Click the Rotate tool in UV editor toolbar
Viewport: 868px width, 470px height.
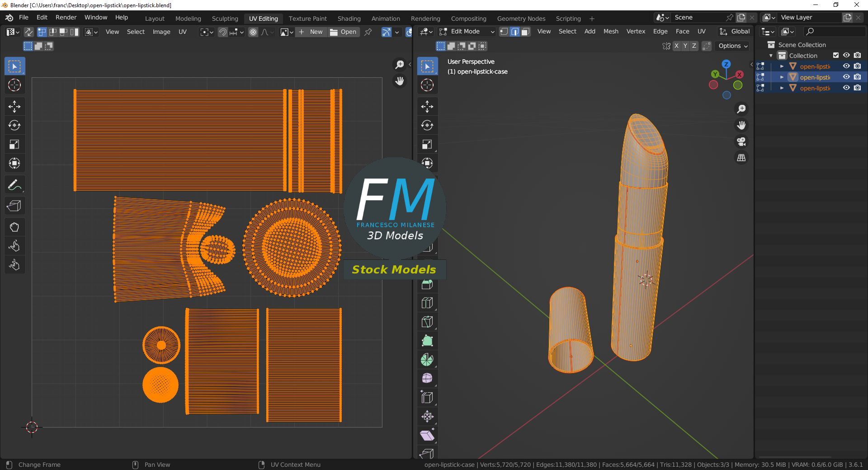pyautogui.click(x=14, y=126)
